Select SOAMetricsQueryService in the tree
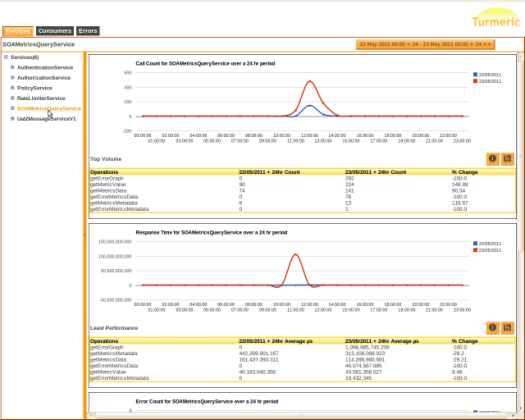This screenshot has width=525, height=420. [x=49, y=109]
